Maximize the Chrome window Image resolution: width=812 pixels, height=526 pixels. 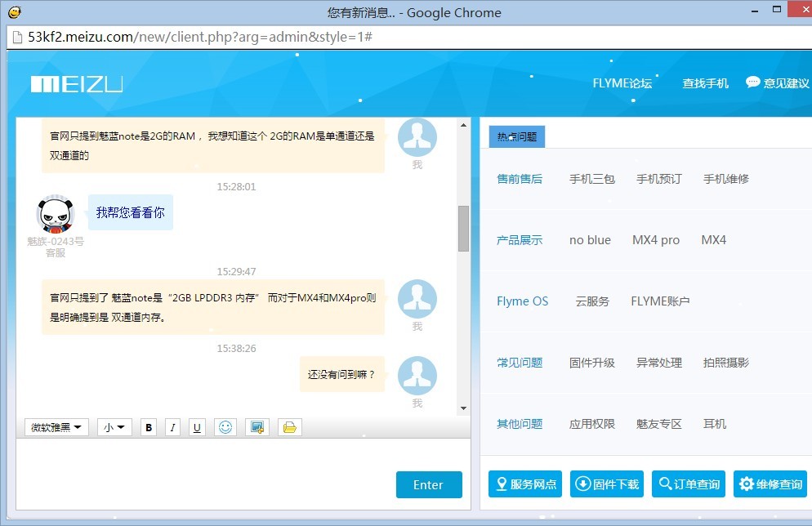click(x=777, y=9)
